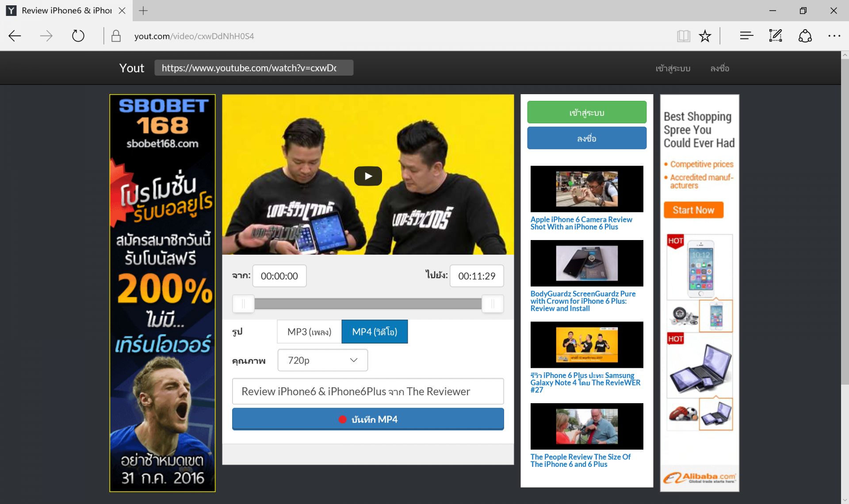Open BodyGuardz ScreenGuardz Pure review link
The height and width of the screenshot is (504, 849).
[583, 301]
